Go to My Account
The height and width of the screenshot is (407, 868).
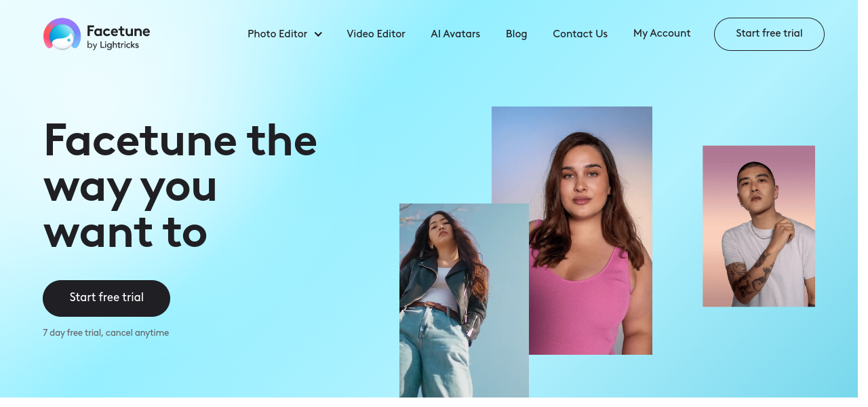coord(662,33)
